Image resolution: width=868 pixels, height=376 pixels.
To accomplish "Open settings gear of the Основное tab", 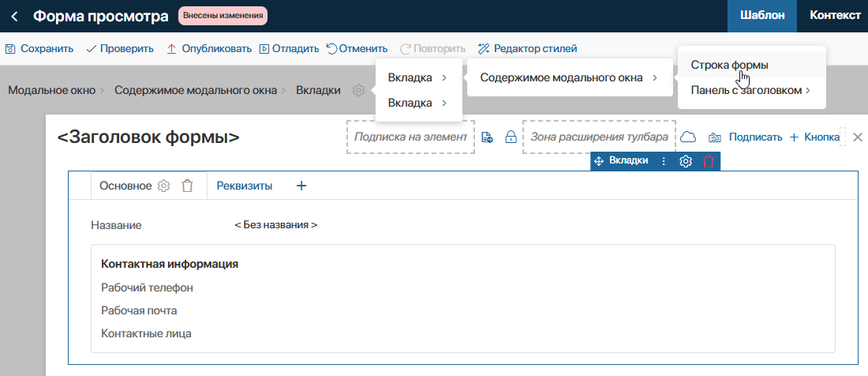I will [163, 186].
